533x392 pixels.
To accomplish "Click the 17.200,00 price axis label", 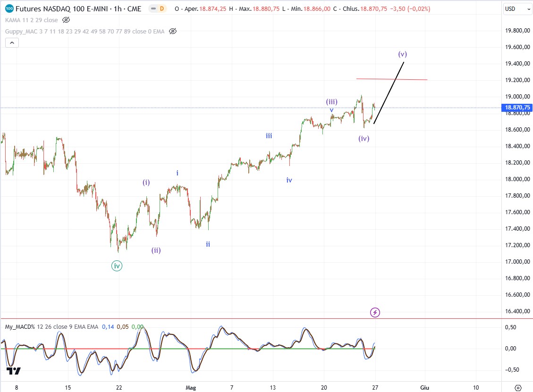I will click(517, 245).
